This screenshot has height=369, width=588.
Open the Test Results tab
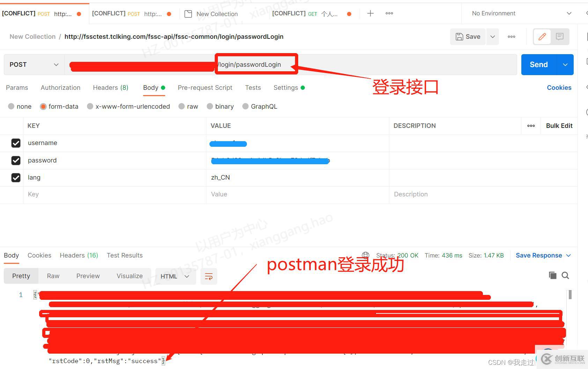(x=125, y=255)
